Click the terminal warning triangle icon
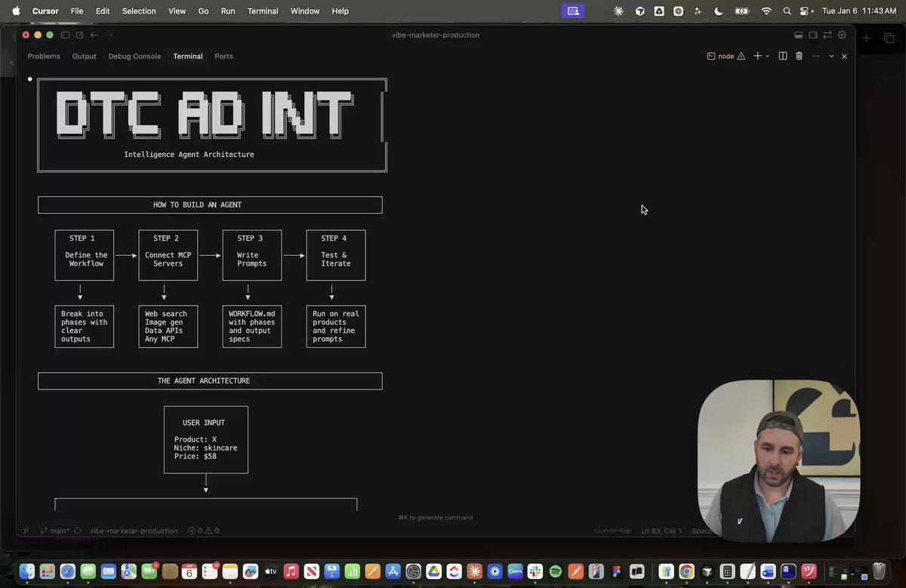The image size is (906, 588). [x=741, y=57]
